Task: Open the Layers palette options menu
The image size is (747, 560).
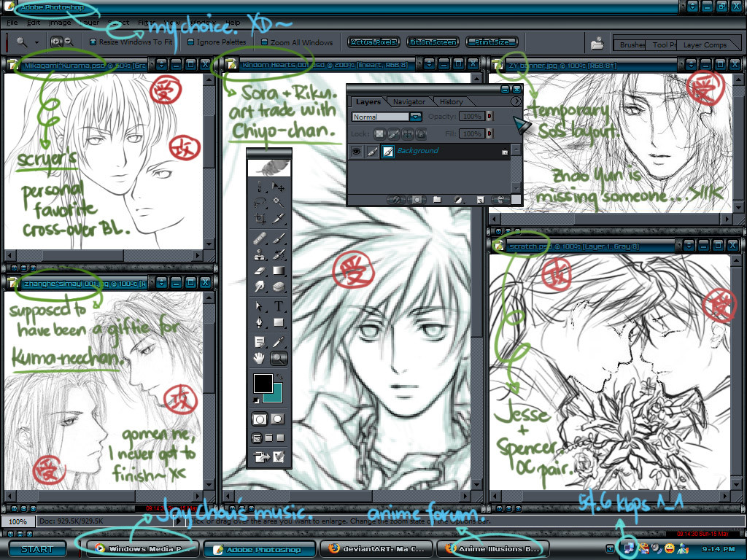Action: tap(516, 101)
